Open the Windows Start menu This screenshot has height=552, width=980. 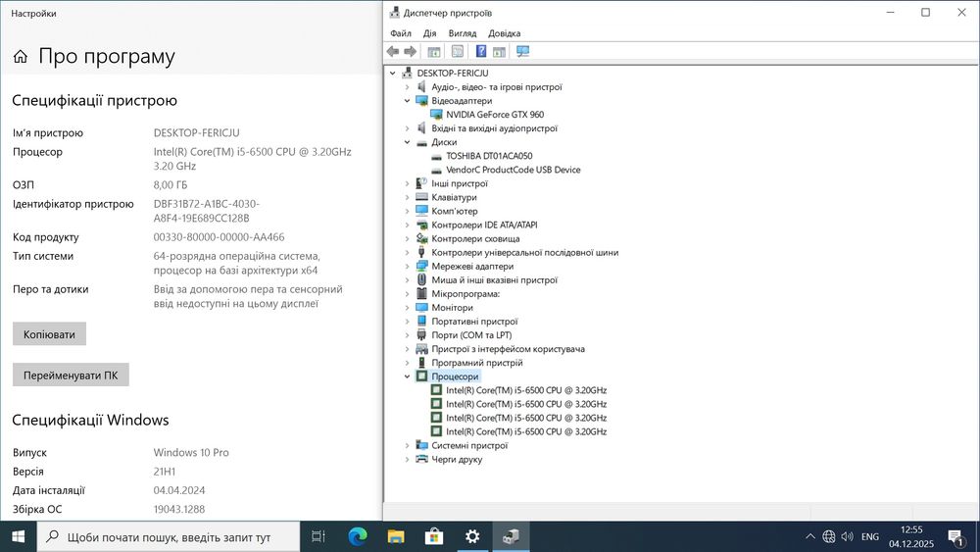tap(18, 536)
